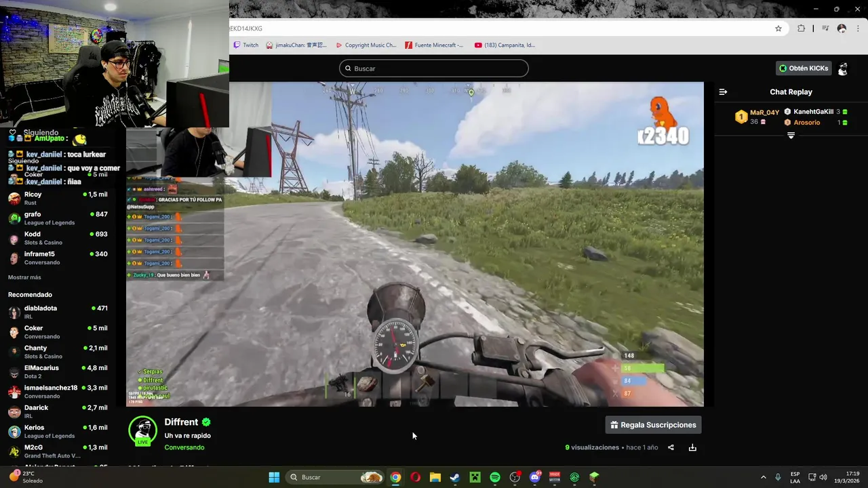Image resolution: width=868 pixels, height=488 pixels.
Task: Click the video player area
Action: pyautogui.click(x=415, y=244)
